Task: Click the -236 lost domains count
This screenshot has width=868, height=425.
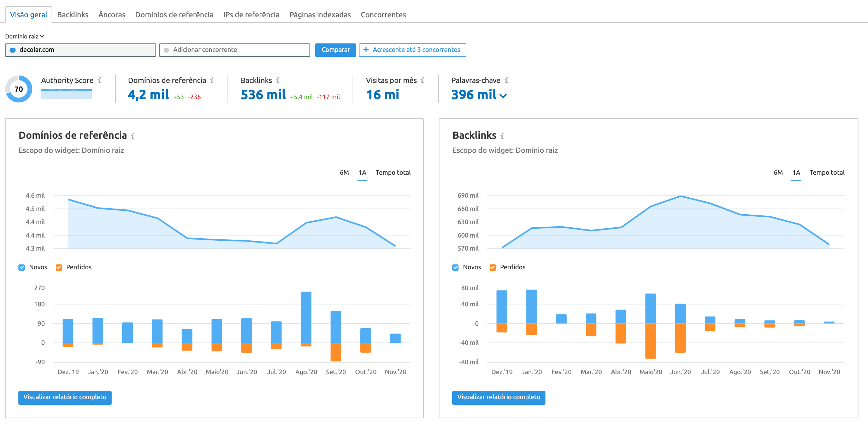Action: point(194,97)
